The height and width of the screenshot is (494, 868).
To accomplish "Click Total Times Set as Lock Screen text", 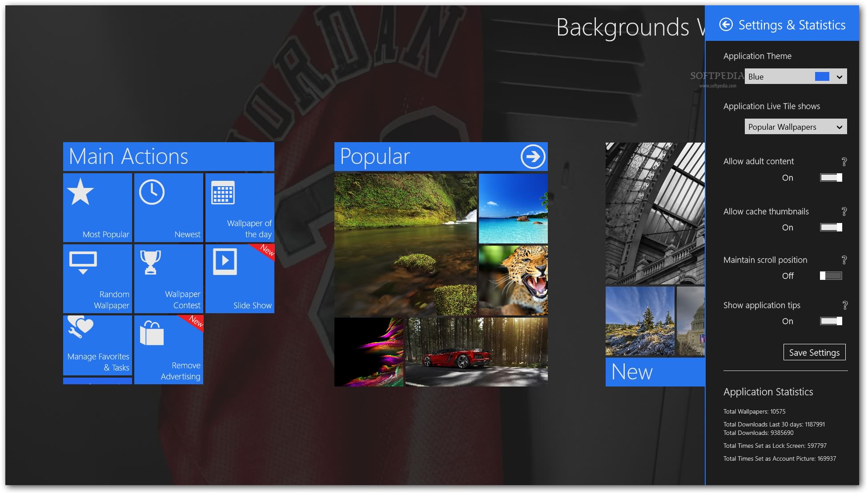I will click(775, 446).
